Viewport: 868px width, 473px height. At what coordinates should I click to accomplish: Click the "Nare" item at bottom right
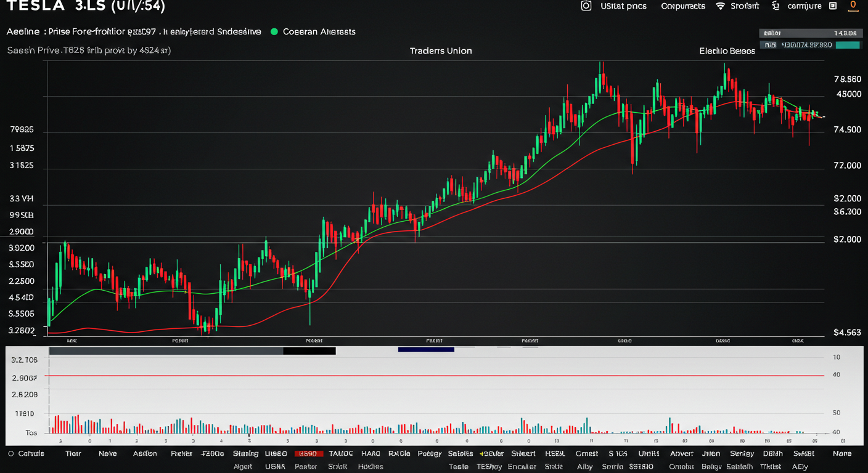coord(842,453)
